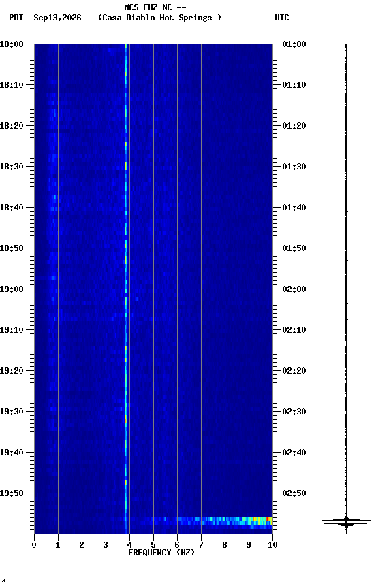
Task: Click the 'UTC' timezone label
Action: [282, 18]
